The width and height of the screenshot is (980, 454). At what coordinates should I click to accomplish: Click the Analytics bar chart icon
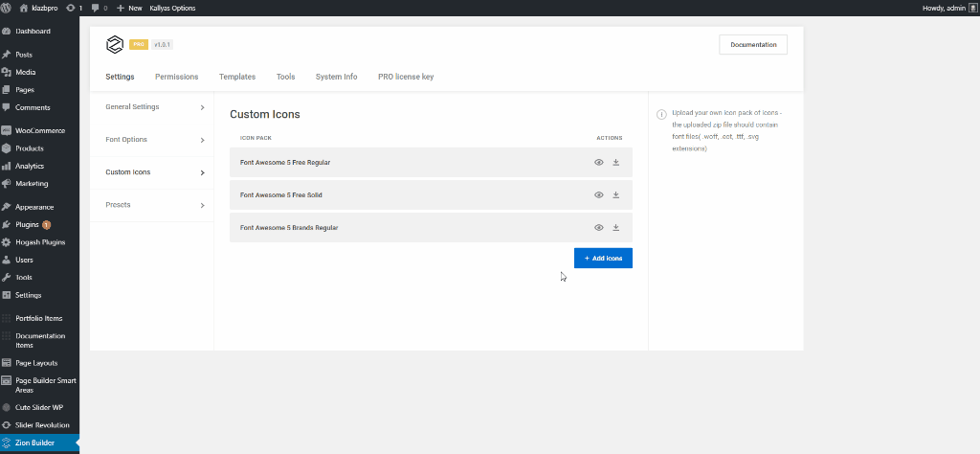[x=7, y=166]
